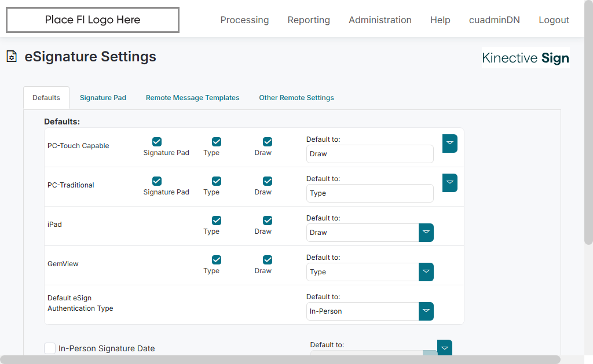Click the cuadminDN user link
Image resolution: width=593 pixels, height=364 pixels.
click(494, 20)
